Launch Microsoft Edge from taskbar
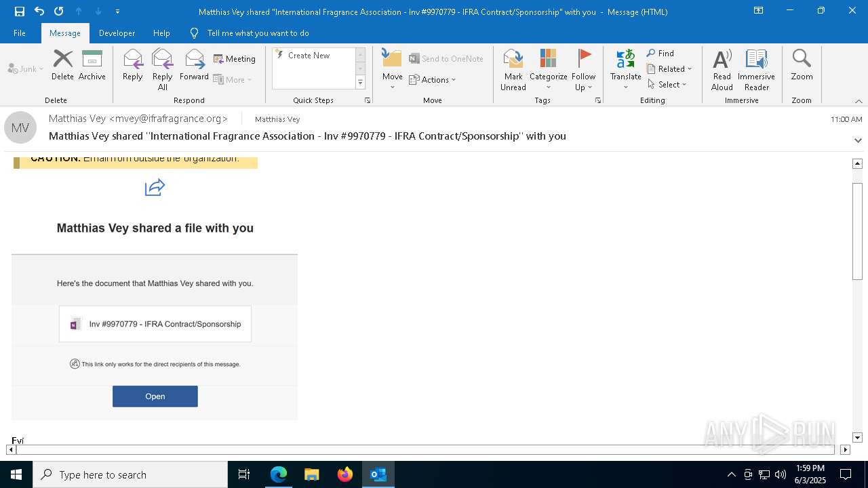This screenshot has width=868, height=488. pyautogui.click(x=279, y=474)
